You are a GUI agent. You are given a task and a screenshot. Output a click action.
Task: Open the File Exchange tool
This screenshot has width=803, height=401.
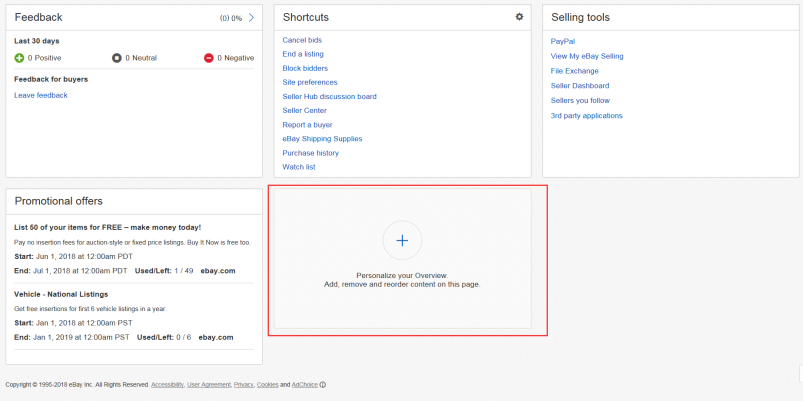point(575,71)
